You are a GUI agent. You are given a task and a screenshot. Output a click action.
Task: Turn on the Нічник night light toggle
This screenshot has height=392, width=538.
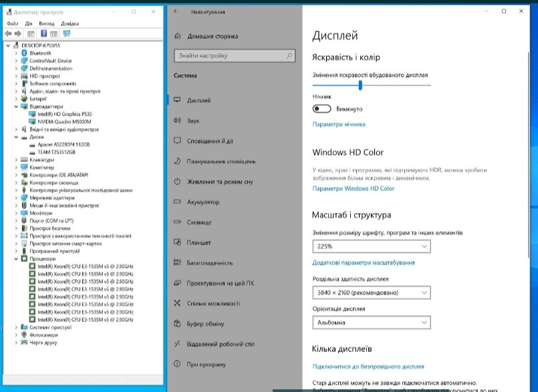click(x=322, y=109)
